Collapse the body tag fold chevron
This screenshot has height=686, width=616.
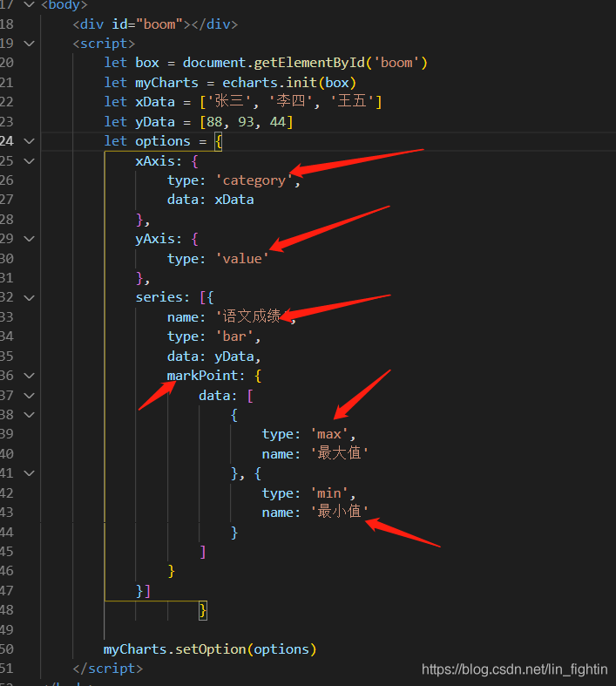pos(29,5)
